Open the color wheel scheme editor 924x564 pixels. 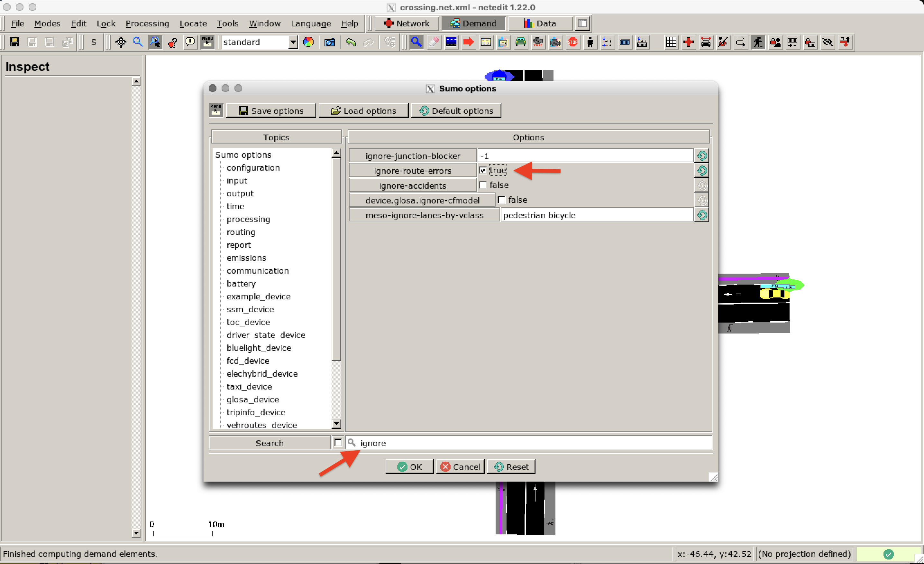click(308, 42)
